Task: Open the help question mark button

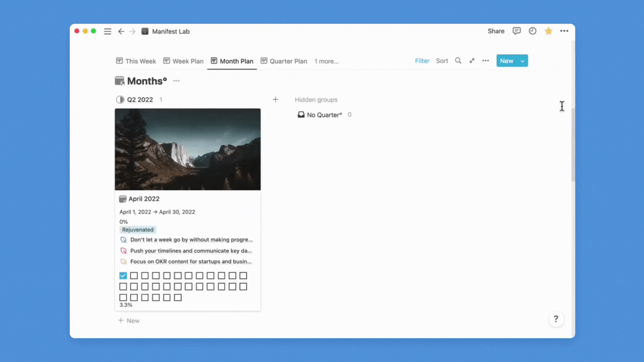Action: pos(556,319)
